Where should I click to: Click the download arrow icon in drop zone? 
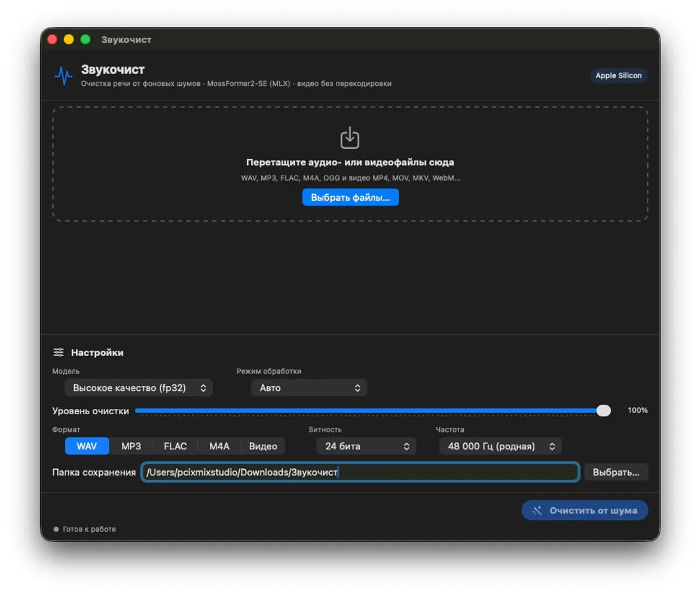pyautogui.click(x=350, y=138)
